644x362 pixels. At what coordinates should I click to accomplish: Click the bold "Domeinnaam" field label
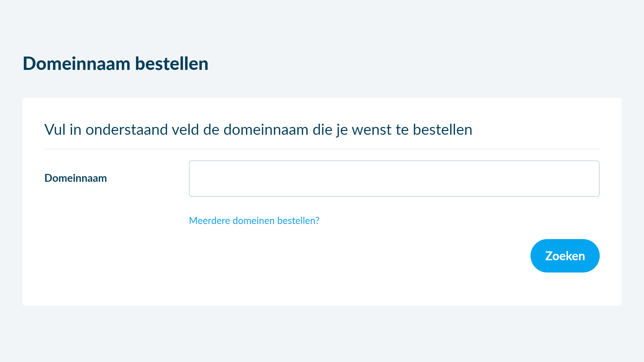[75, 178]
